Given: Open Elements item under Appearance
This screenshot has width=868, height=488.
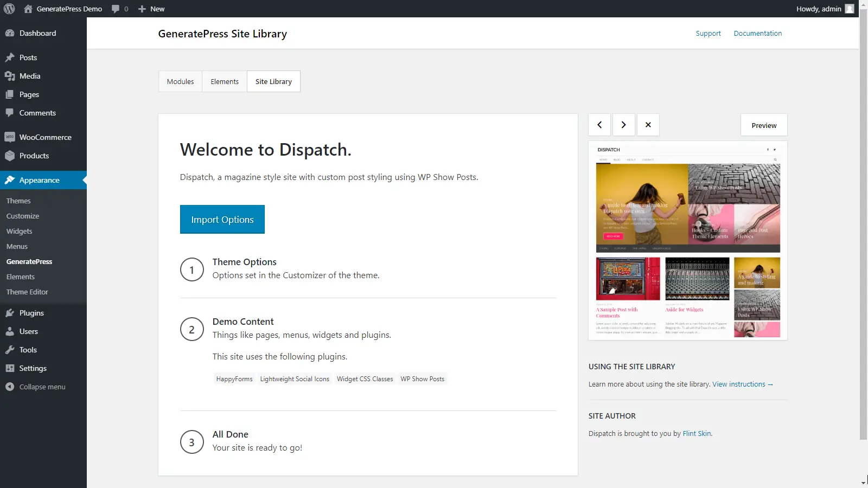Looking at the screenshot, I should point(21,277).
